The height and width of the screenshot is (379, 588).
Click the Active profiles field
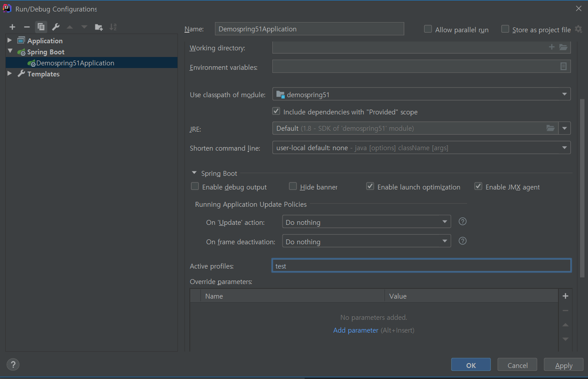click(x=422, y=265)
